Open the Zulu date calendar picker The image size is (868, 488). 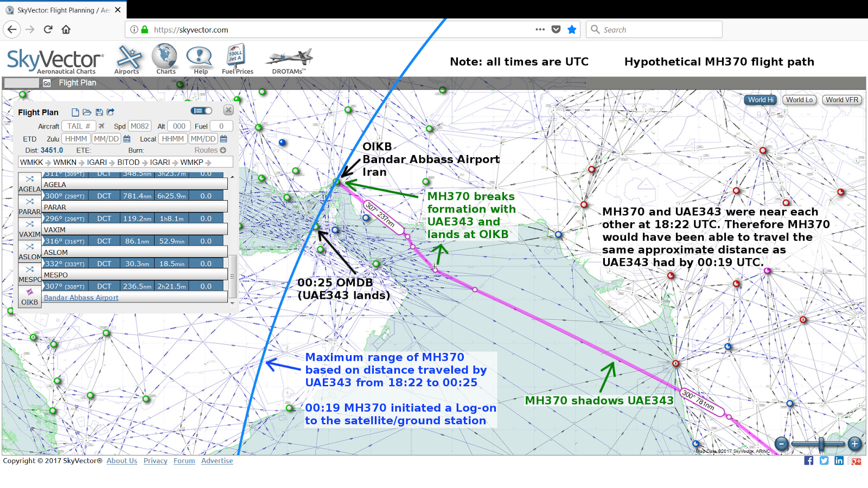(127, 139)
